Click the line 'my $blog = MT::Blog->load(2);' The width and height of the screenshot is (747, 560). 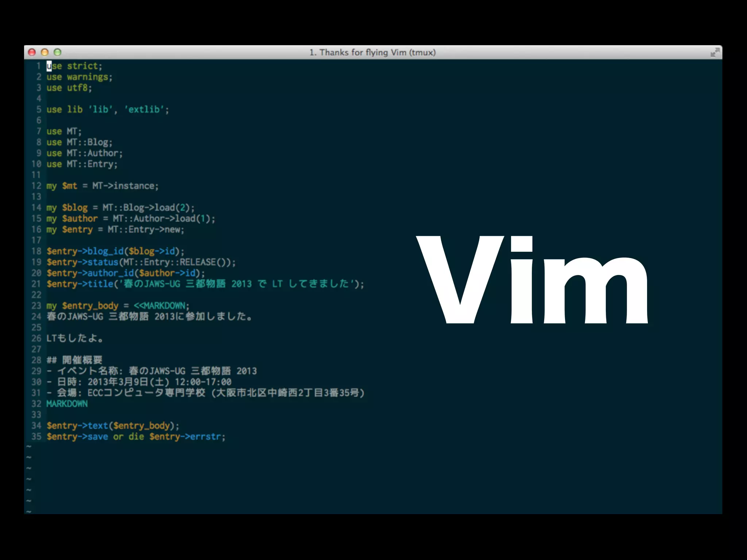pyautogui.click(x=121, y=208)
